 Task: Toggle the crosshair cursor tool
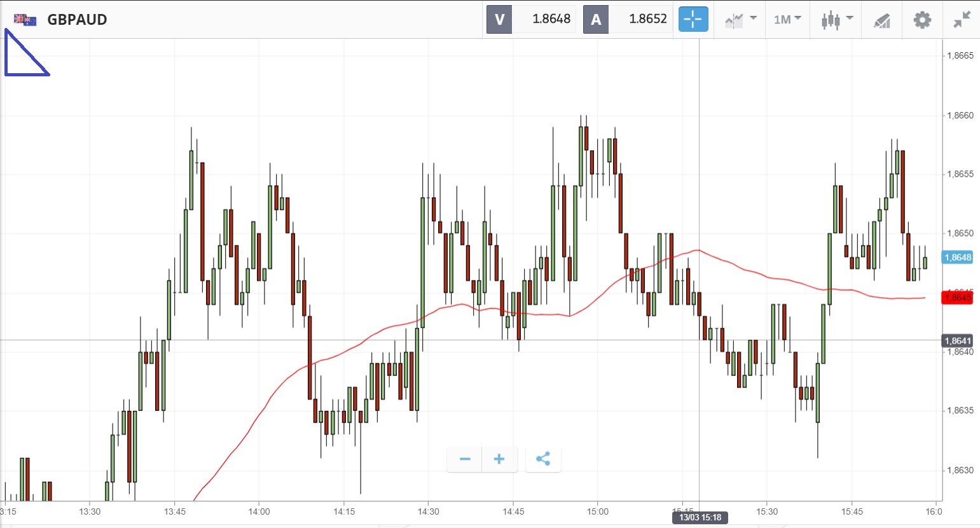693,19
